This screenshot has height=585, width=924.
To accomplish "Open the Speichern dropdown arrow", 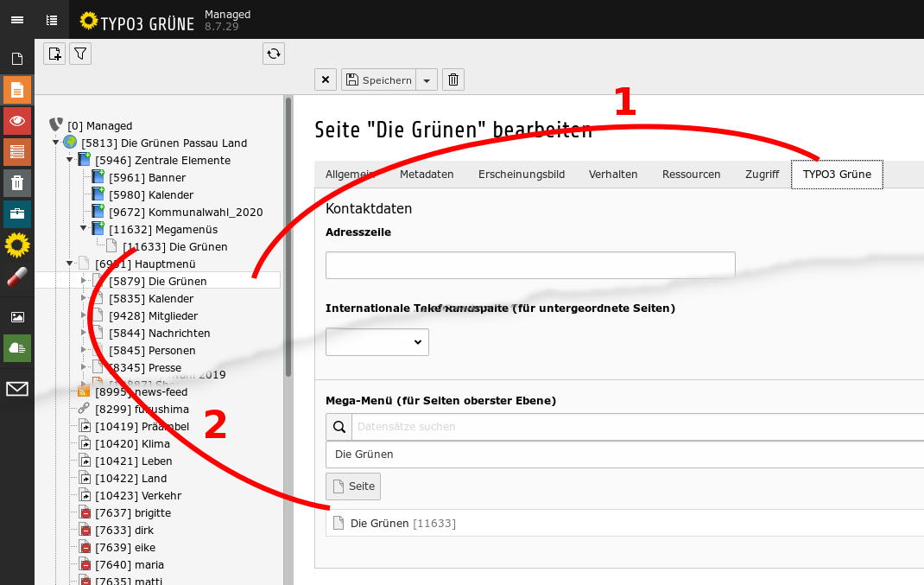I will point(427,79).
